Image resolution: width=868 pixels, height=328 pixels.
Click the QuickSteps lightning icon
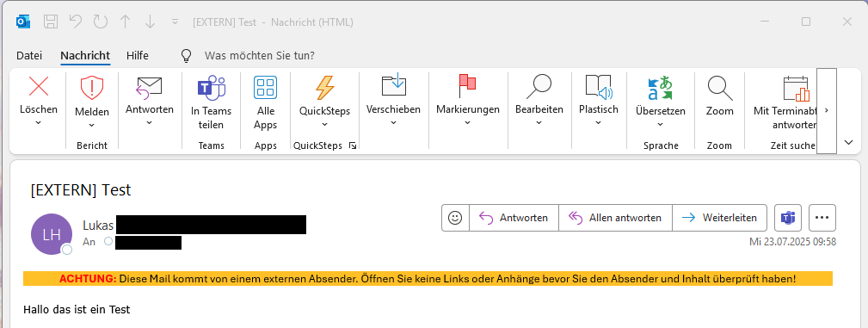pos(325,88)
